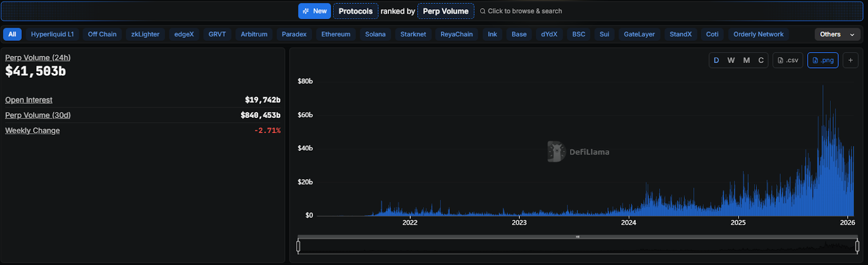This screenshot has width=868, height=265.
Task: Select the All chain filter
Action: [x=12, y=34]
